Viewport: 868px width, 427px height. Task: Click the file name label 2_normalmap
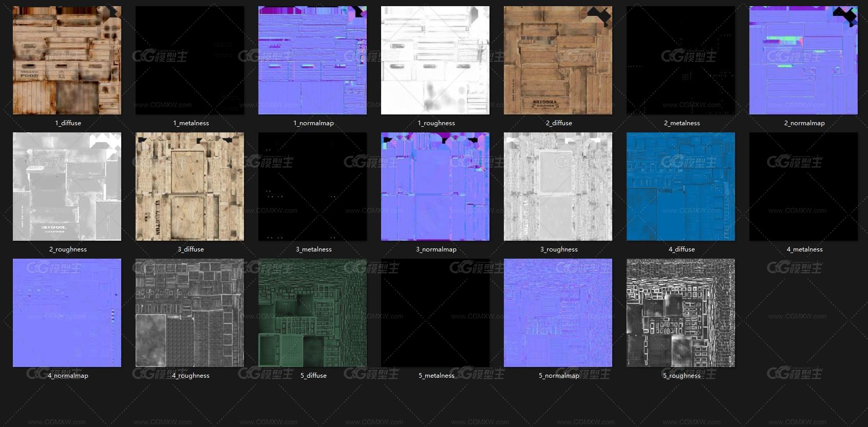click(x=804, y=123)
